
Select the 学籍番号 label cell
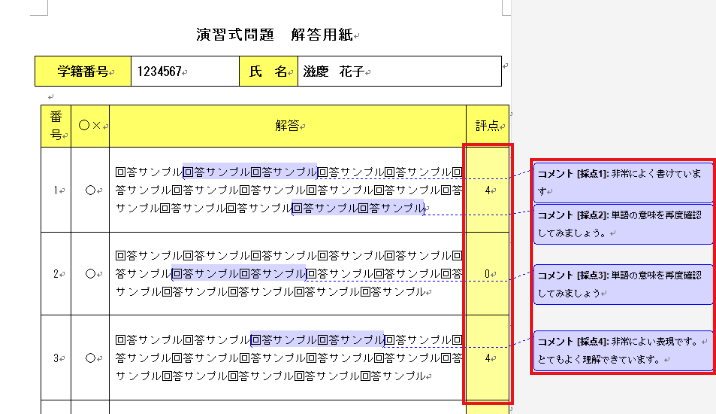pyautogui.click(x=84, y=72)
